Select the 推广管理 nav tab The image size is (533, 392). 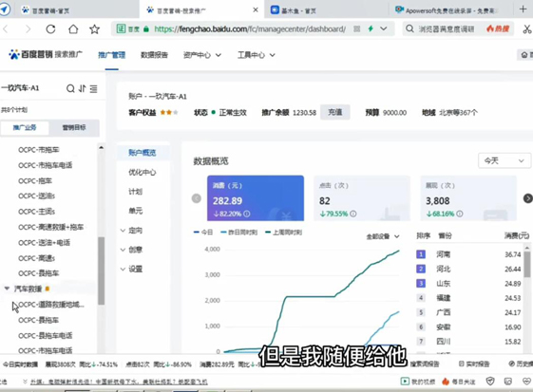[111, 55]
